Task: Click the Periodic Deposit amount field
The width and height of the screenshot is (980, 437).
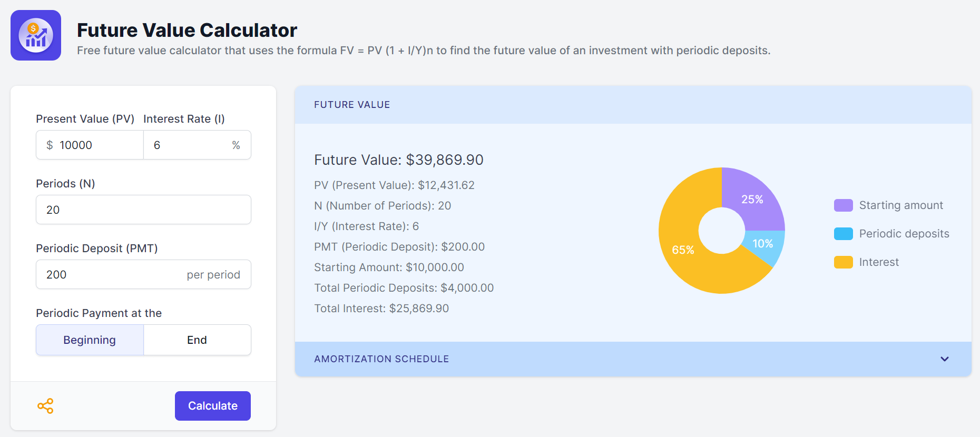Action: click(x=113, y=275)
